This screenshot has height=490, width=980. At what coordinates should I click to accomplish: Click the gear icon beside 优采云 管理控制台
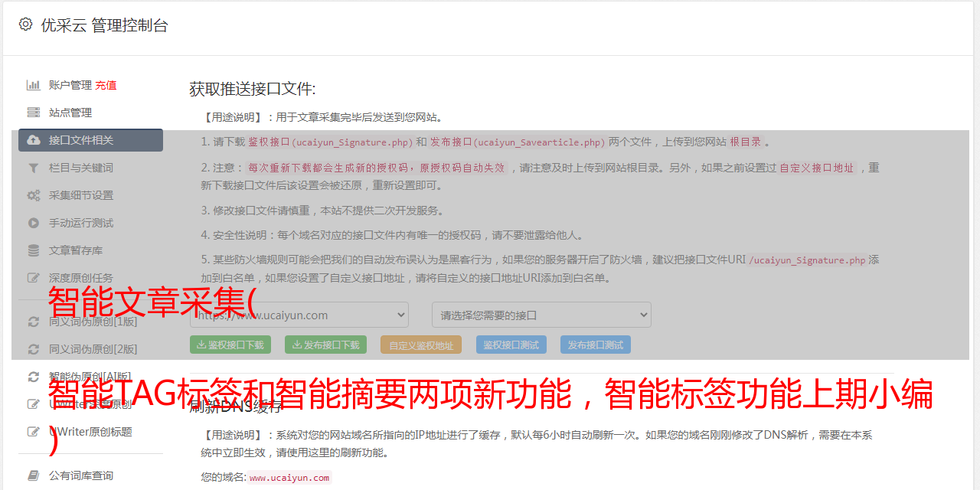25,24
